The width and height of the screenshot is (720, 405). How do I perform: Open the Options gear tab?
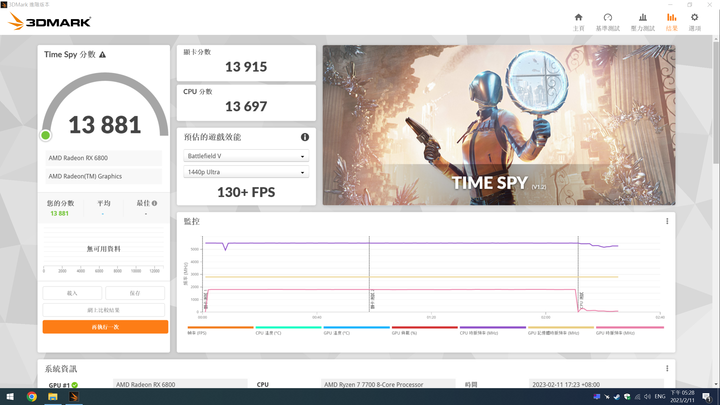pyautogui.click(x=694, y=22)
